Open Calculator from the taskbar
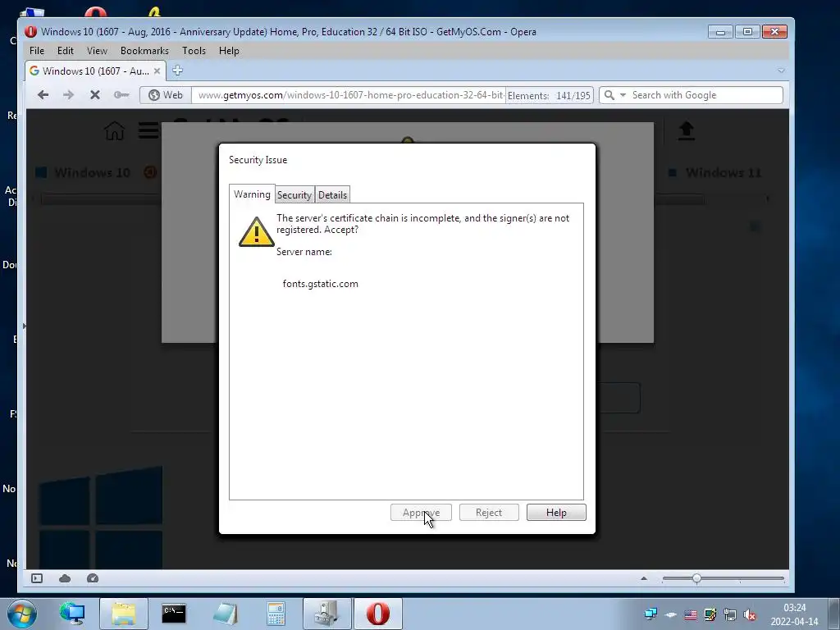840x630 pixels. tap(276, 614)
